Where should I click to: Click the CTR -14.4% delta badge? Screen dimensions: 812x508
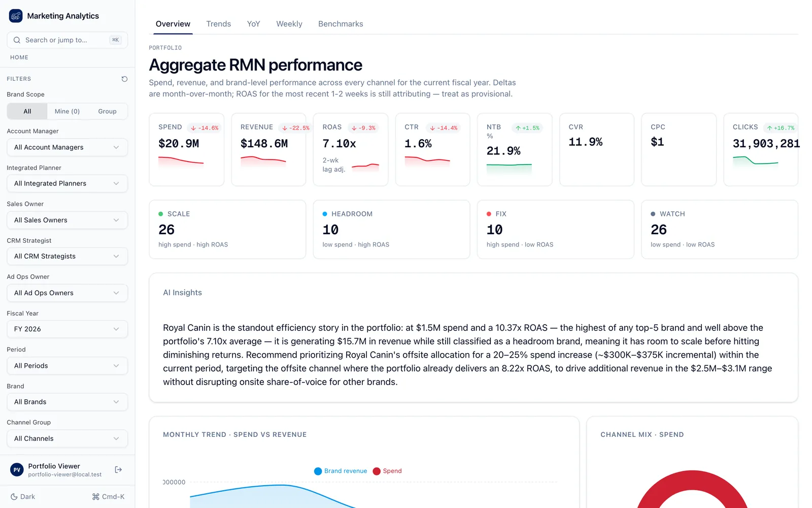click(444, 128)
